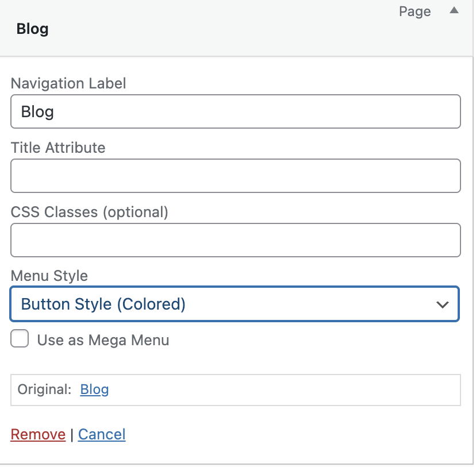Click the 'Title Attribute' field caption
476x471 pixels.
58,148
